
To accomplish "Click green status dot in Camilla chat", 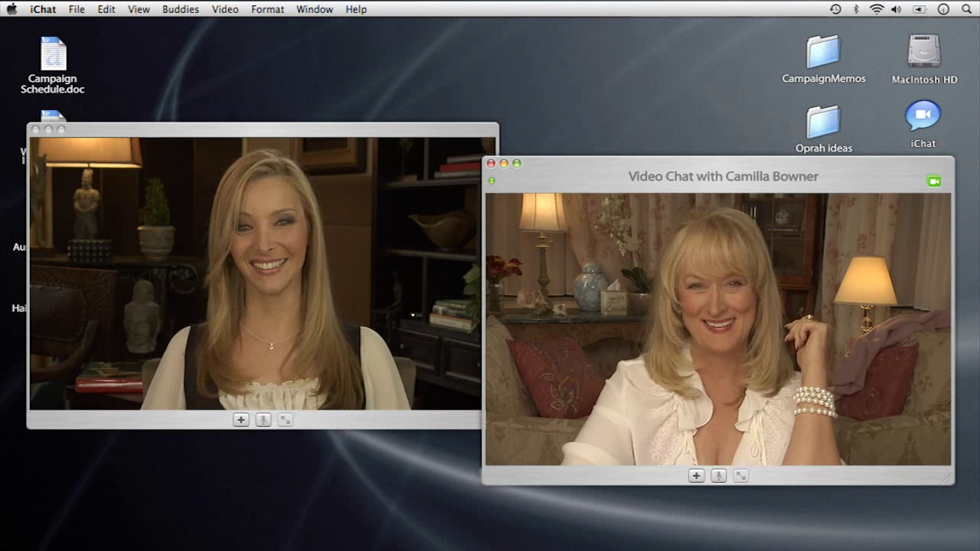I will pyautogui.click(x=492, y=181).
